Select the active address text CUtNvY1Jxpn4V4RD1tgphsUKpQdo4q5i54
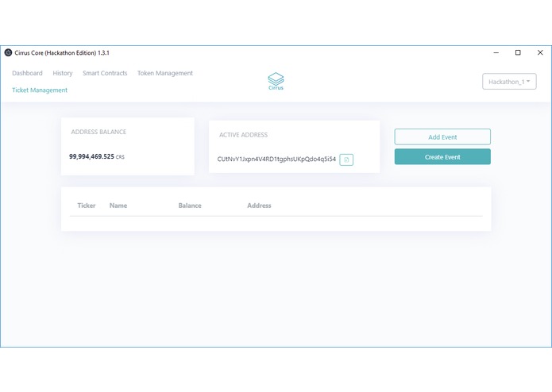The image size is (552, 392). (276, 159)
